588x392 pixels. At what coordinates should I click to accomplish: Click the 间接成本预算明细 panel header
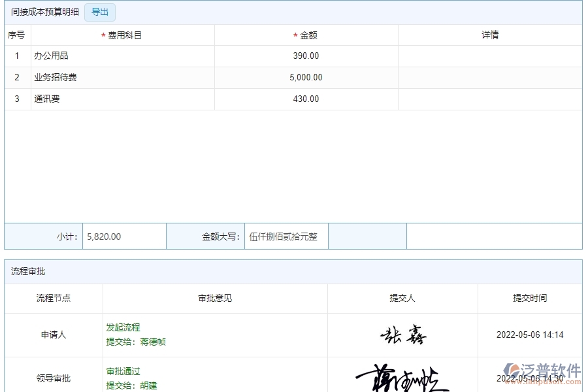(x=42, y=11)
